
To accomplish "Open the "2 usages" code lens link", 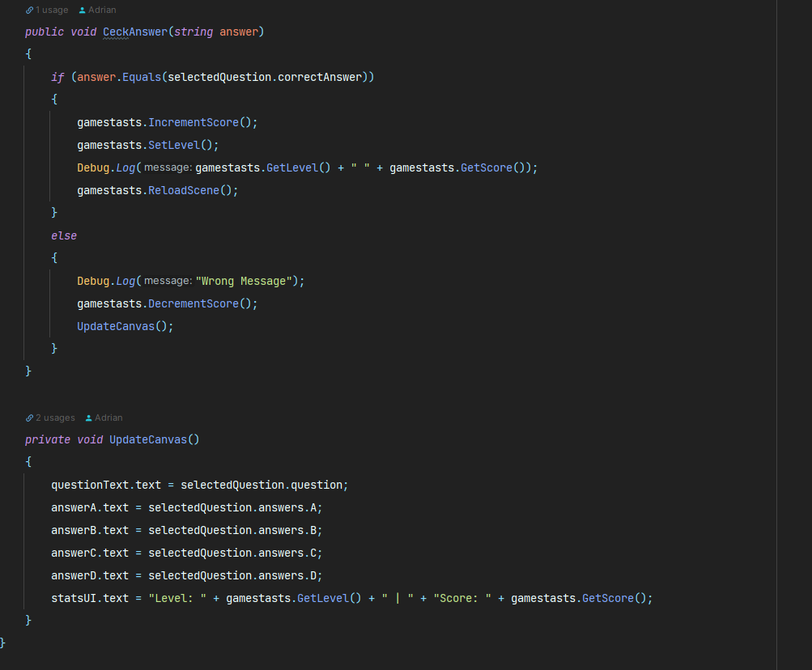I will (55, 418).
